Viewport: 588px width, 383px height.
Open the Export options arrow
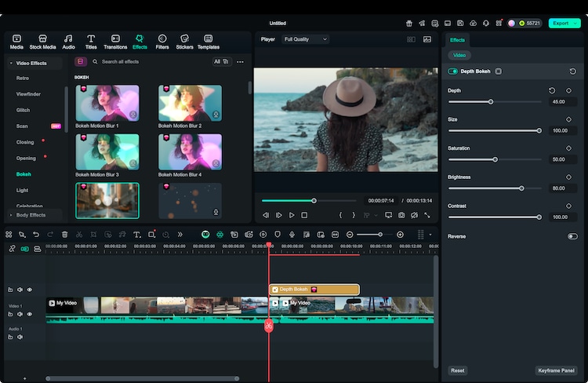pyautogui.click(x=575, y=24)
